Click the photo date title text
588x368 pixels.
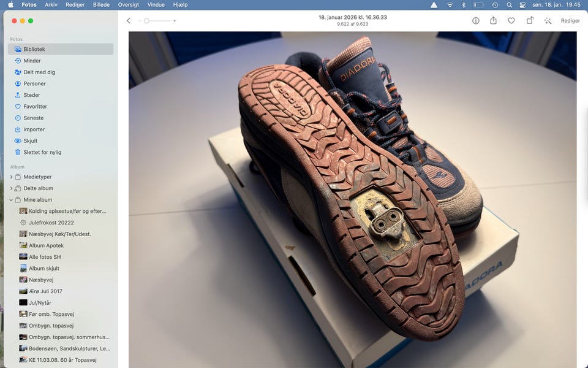coord(353,17)
